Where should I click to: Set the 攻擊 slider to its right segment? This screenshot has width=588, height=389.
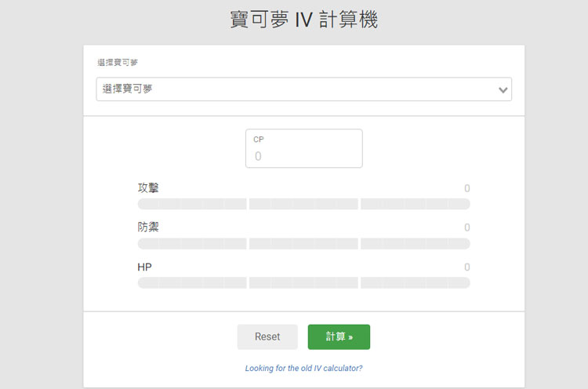tap(415, 204)
